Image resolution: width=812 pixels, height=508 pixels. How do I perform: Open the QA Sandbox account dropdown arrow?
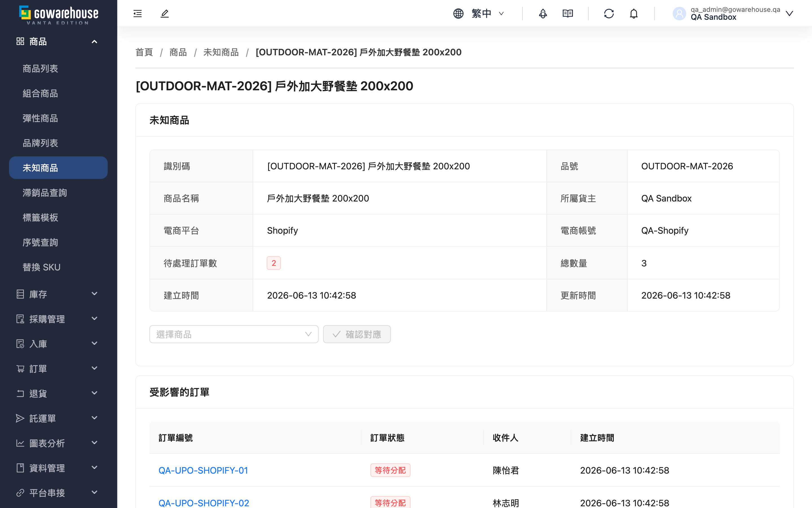click(789, 14)
